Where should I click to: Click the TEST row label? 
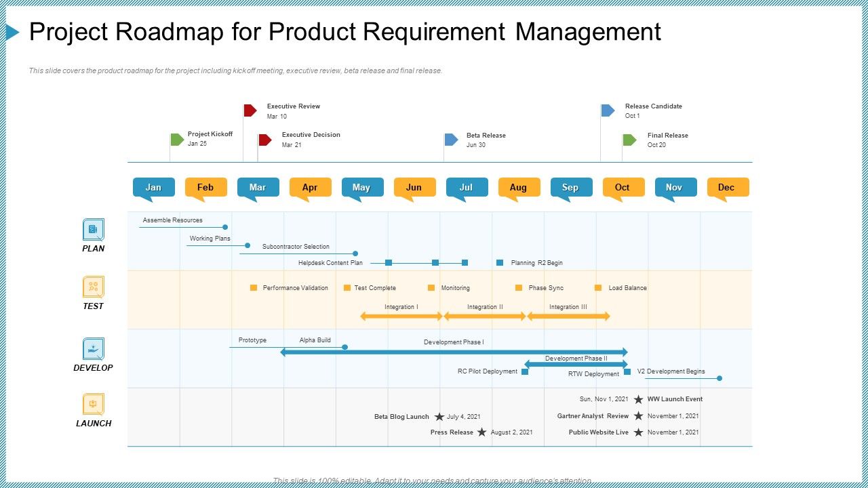pyautogui.click(x=94, y=306)
